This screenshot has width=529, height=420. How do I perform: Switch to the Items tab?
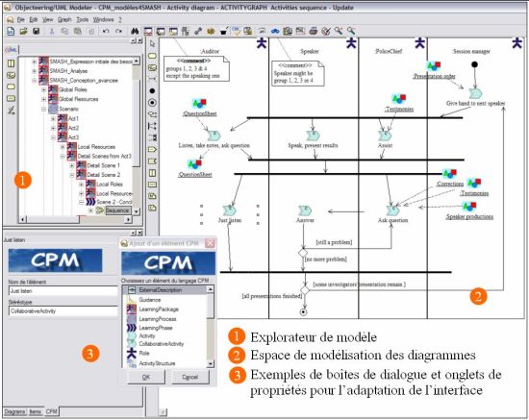35,411
